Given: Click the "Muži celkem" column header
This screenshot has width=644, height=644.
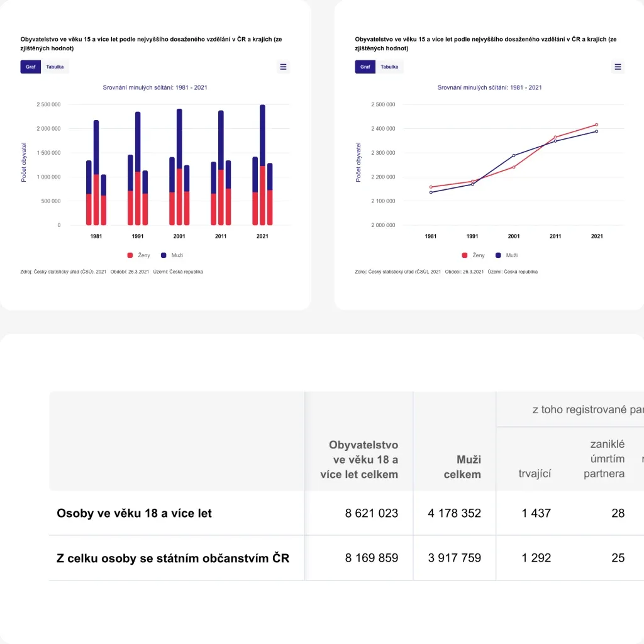Looking at the screenshot, I should pos(462,467).
